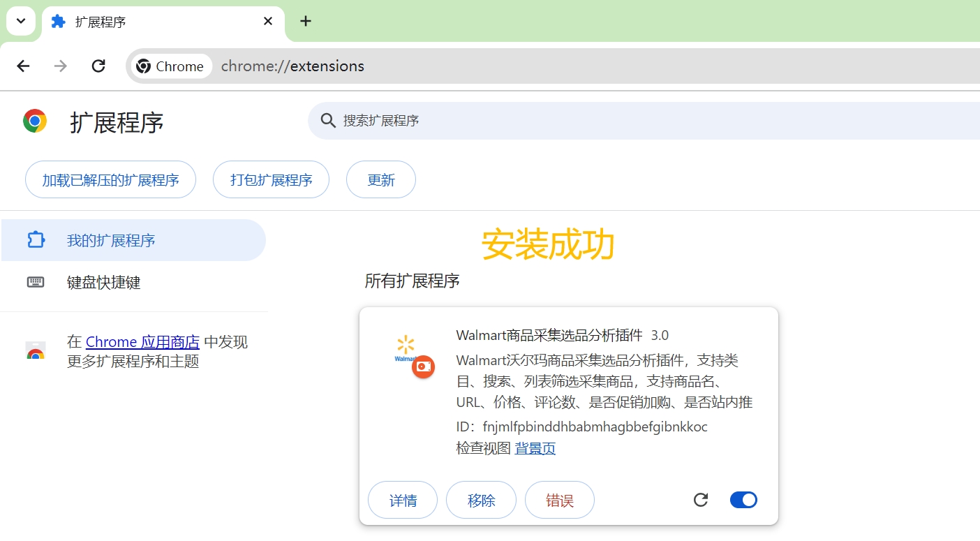
Task: Click the 错误 button on extension card
Action: click(x=560, y=500)
